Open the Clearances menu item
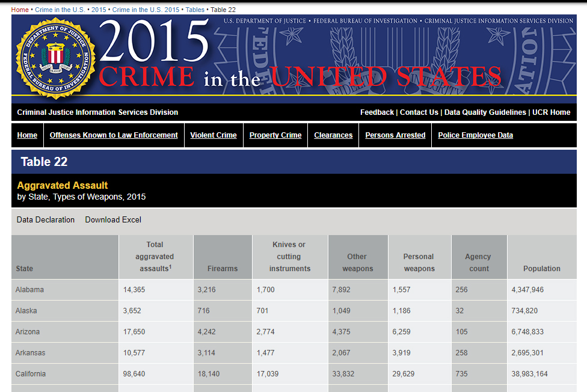Viewport: 587px width, 392px height. coord(333,135)
